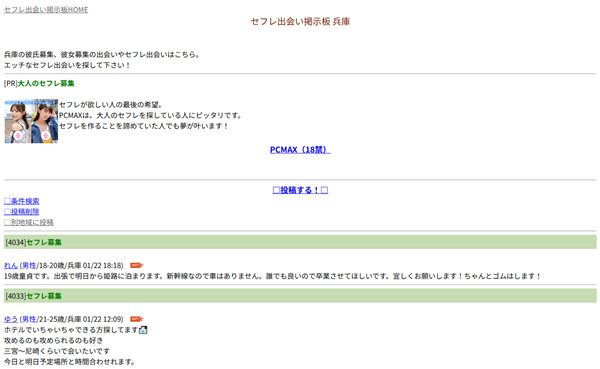
Task: Select text セフレが欲しい人の最後の希望。
Action: [x=111, y=104]
